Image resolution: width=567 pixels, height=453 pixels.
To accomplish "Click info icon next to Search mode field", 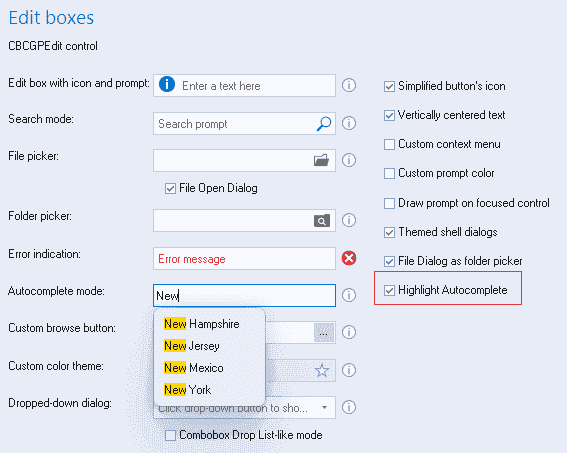I will (349, 123).
